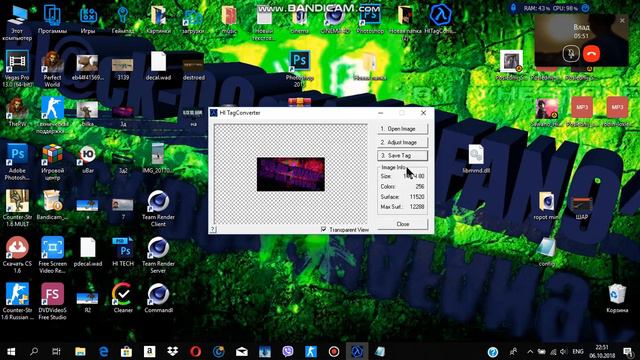The image size is (640, 360).
Task: Select the Commandline Cinema 4D shortcut
Action: (x=158, y=299)
